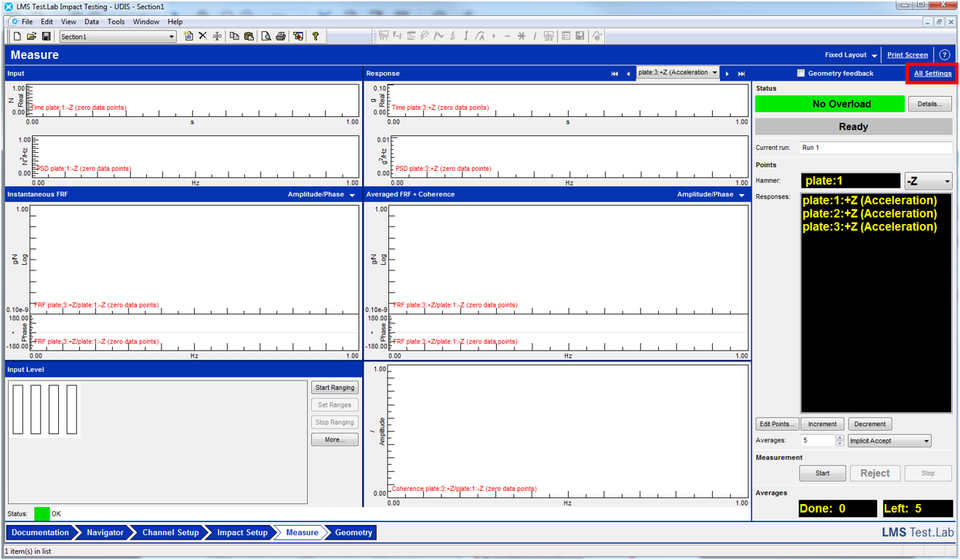Image resolution: width=960 pixels, height=560 pixels.
Task: Jump to the last response channel
Action: click(x=742, y=73)
